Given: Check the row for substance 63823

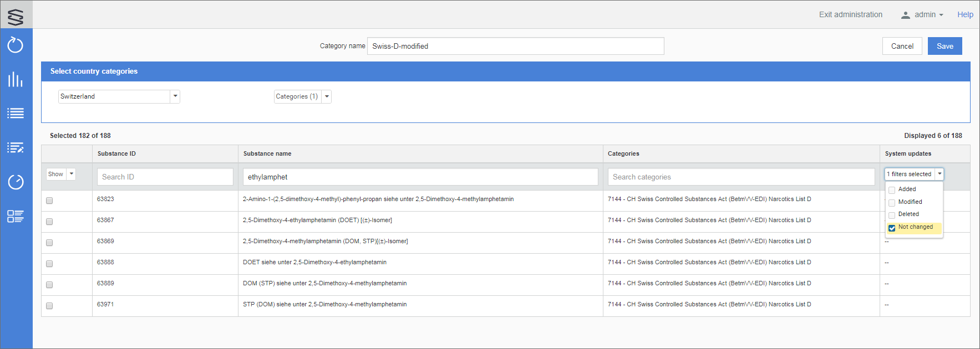Looking at the screenshot, I should (x=49, y=201).
